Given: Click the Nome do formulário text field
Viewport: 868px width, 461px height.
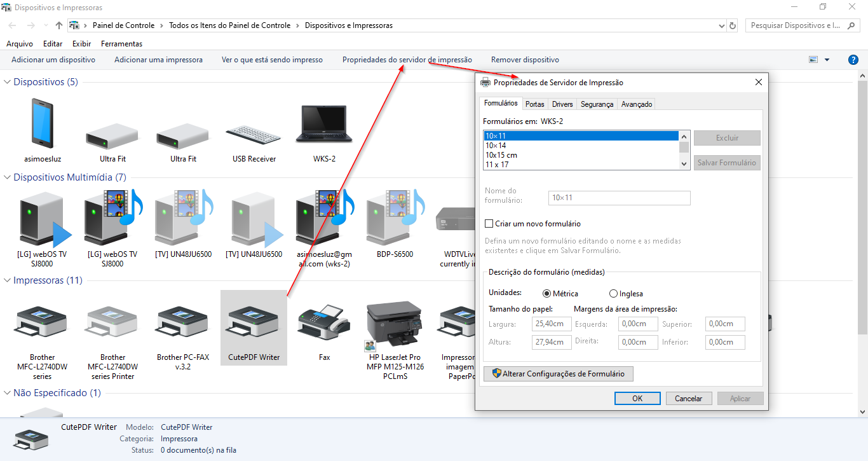Looking at the screenshot, I should (x=620, y=198).
